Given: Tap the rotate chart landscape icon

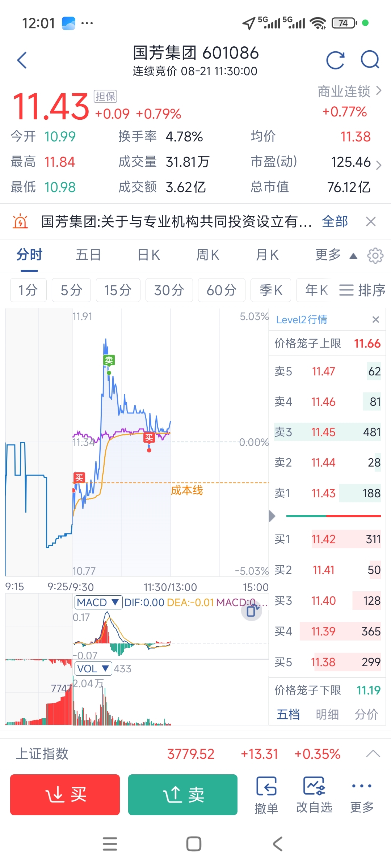Looking at the screenshot, I should (x=252, y=611).
